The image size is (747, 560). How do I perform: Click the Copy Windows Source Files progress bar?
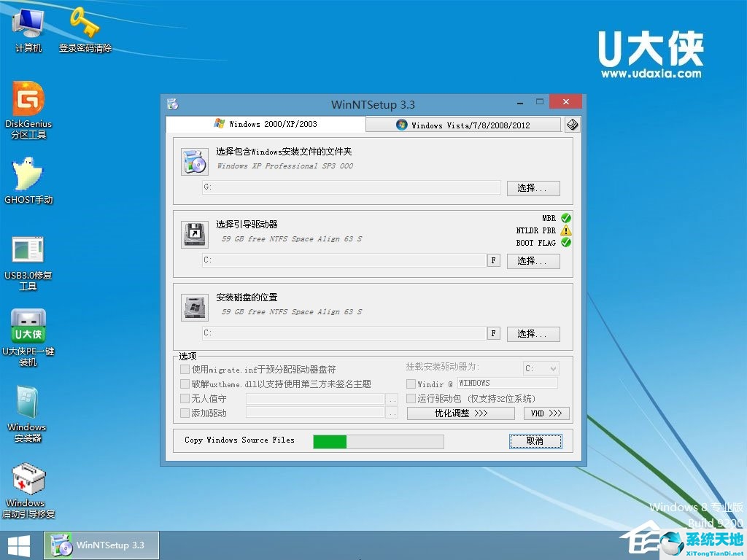point(377,441)
